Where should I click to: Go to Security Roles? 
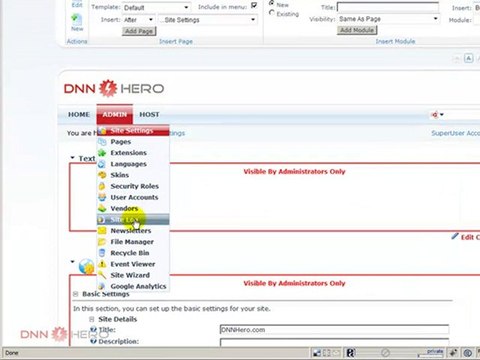point(133,186)
